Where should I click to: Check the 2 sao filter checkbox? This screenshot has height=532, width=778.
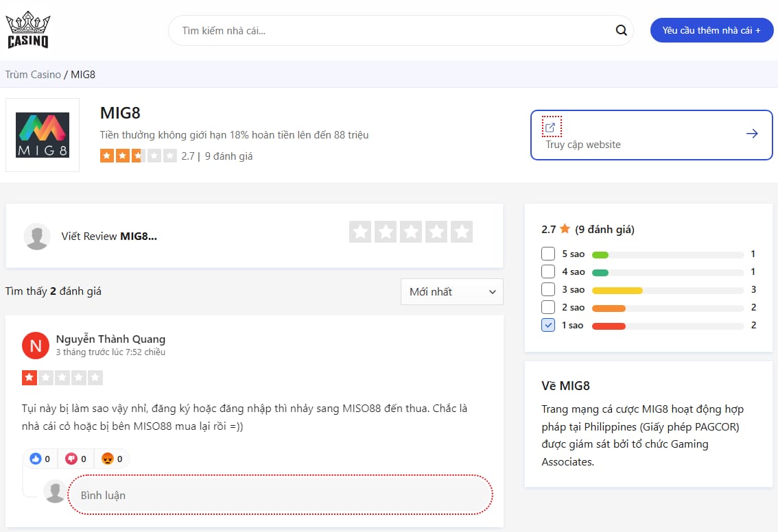pyautogui.click(x=547, y=307)
